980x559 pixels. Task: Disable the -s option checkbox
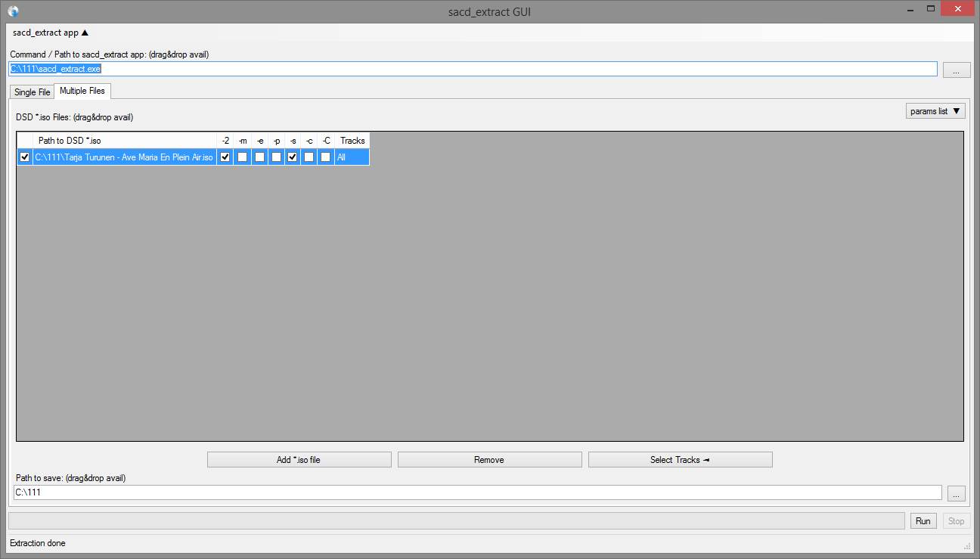point(293,157)
